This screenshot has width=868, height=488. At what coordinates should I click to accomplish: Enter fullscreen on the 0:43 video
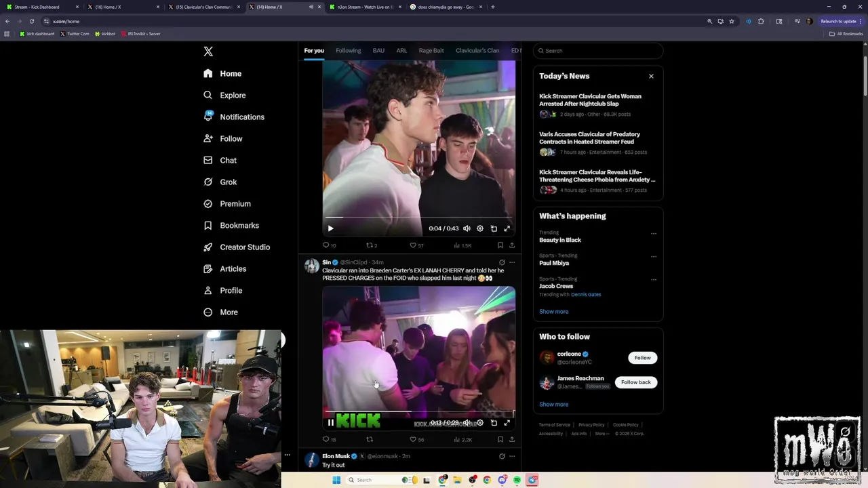507,228
